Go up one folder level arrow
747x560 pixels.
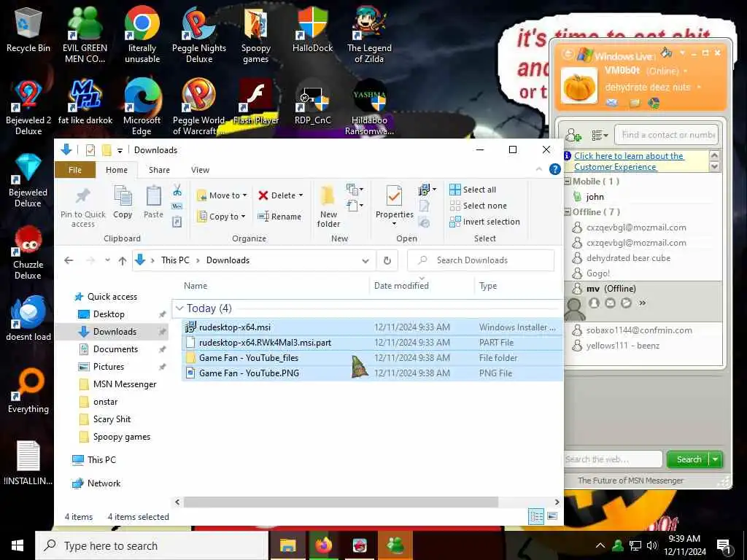[123, 260]
